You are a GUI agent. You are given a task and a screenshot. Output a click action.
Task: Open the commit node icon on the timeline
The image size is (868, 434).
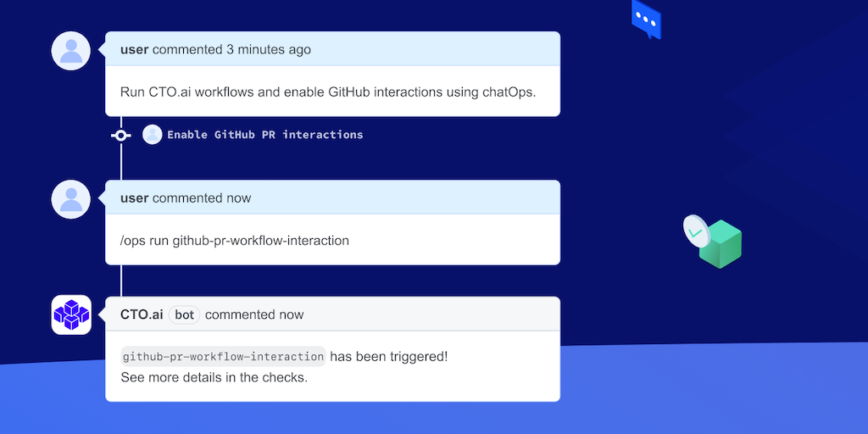pos(121,135)
